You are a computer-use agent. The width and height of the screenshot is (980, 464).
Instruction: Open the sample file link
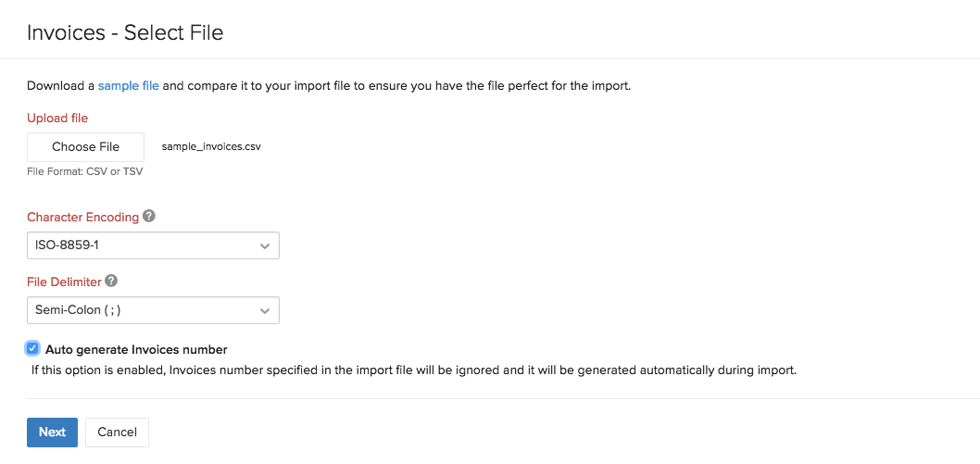click(x=129, y=86)
